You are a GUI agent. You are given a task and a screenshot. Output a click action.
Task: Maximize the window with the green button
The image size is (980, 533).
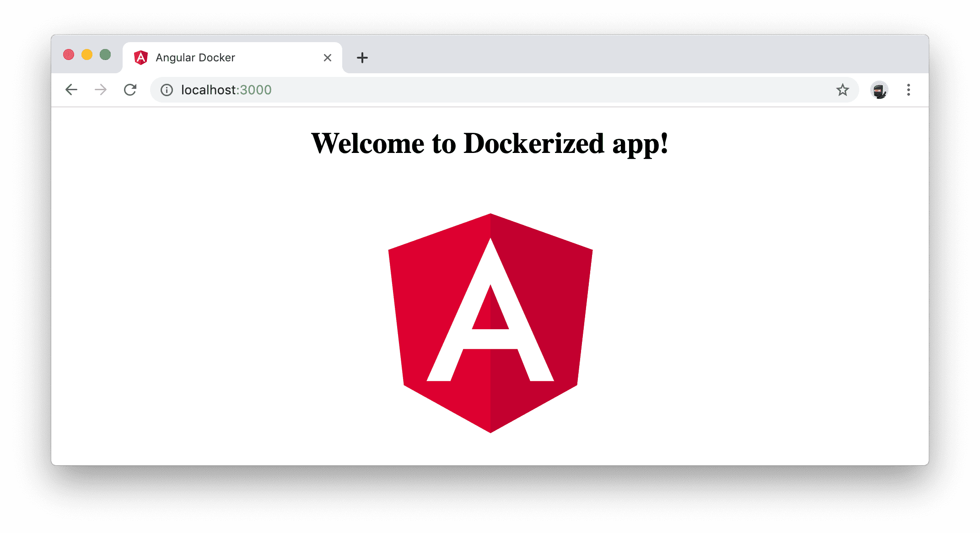tap(105, 55)
